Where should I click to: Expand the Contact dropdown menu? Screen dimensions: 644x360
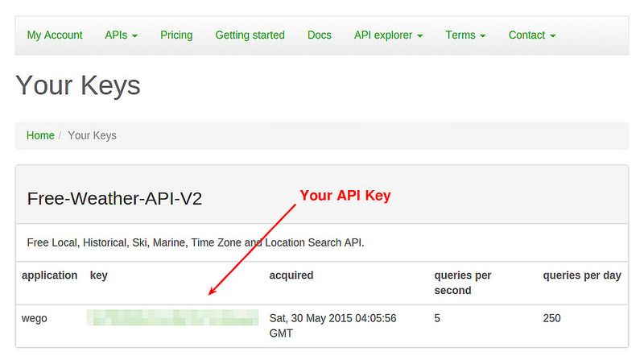(x=532, y=35)
